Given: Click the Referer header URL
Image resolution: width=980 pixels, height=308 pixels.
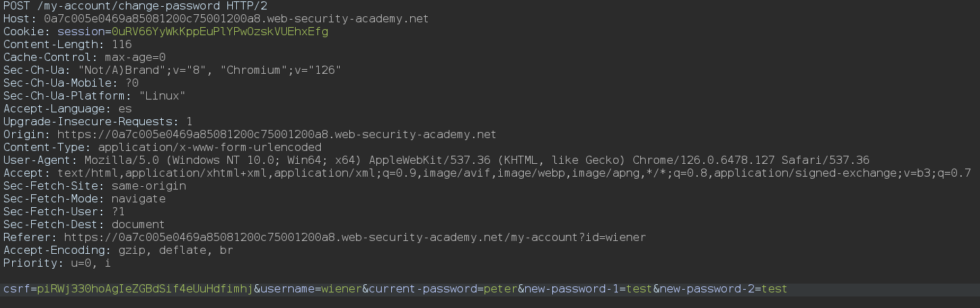Looking at the screenshot, I should click(x=355, y=238).
